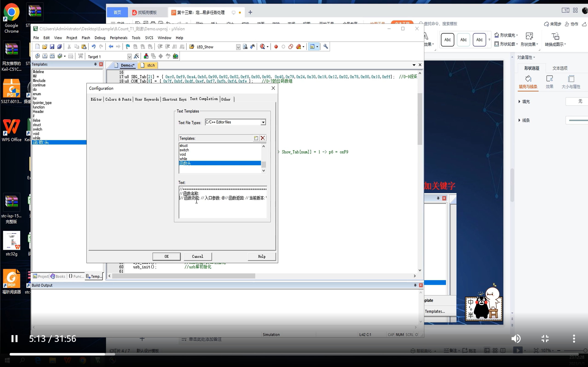This screenshot has height=367, width=588.
Task: Confirm Configuration with OK button
Action: coord(166,256)
